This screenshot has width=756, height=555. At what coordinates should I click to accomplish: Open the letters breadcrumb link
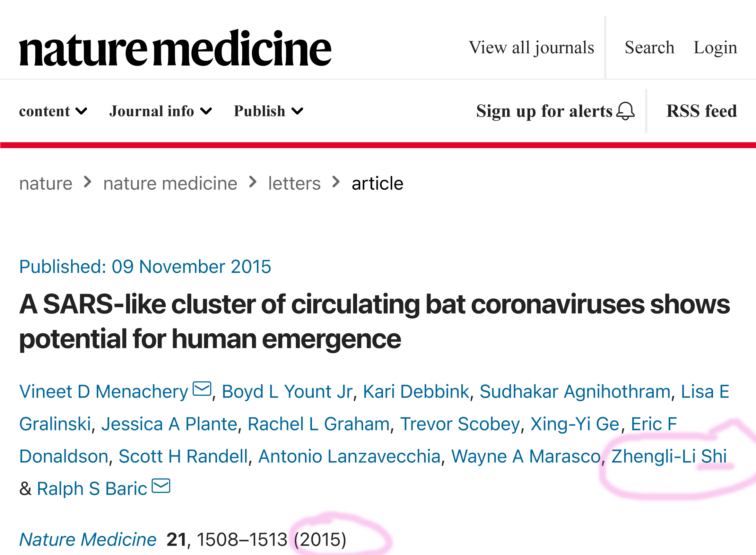[x=294, y=183]
